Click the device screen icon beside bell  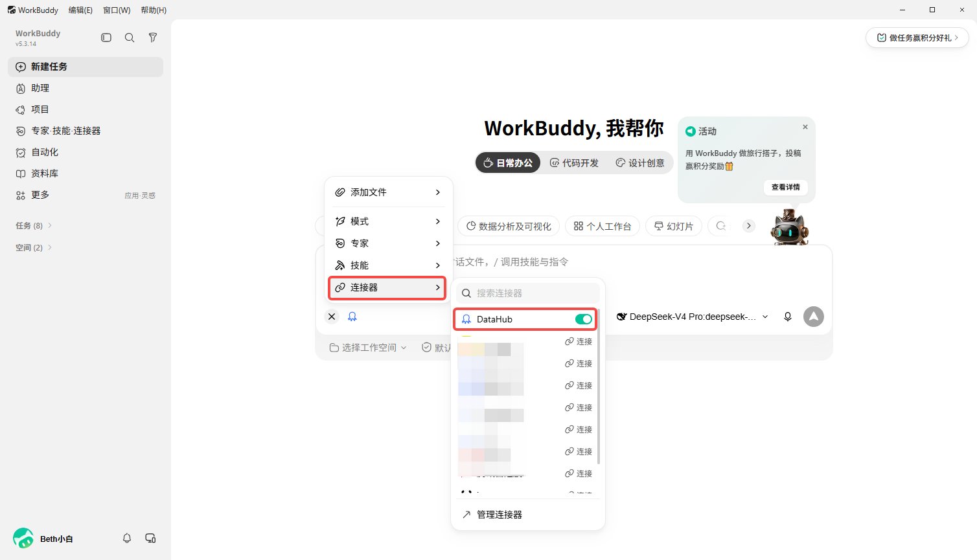150,538
